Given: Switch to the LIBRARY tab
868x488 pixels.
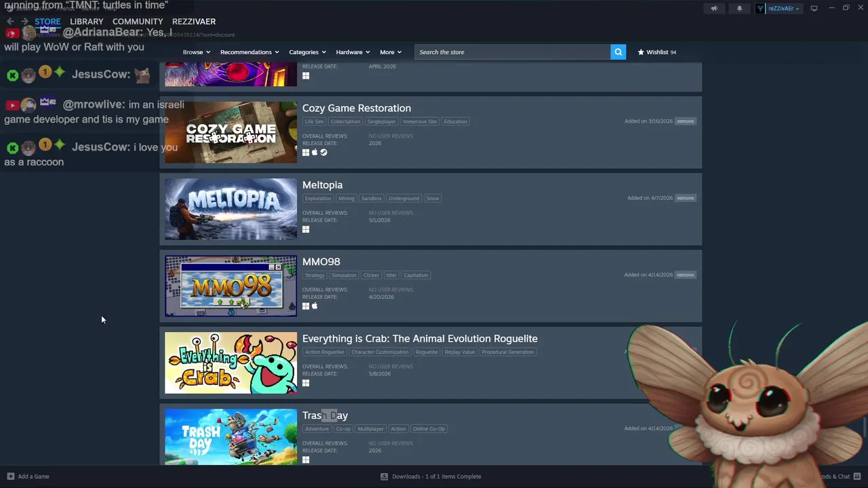Looking at the screenshot, I should (87, 22).
